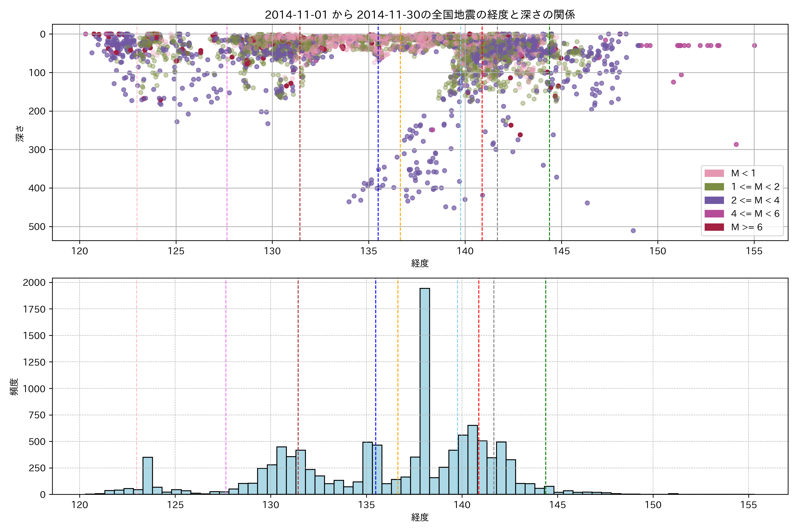The width and height of the screenshot is (798, 532).
Task: Click the 経度 label under the histogram
Action: click(420, 517)
